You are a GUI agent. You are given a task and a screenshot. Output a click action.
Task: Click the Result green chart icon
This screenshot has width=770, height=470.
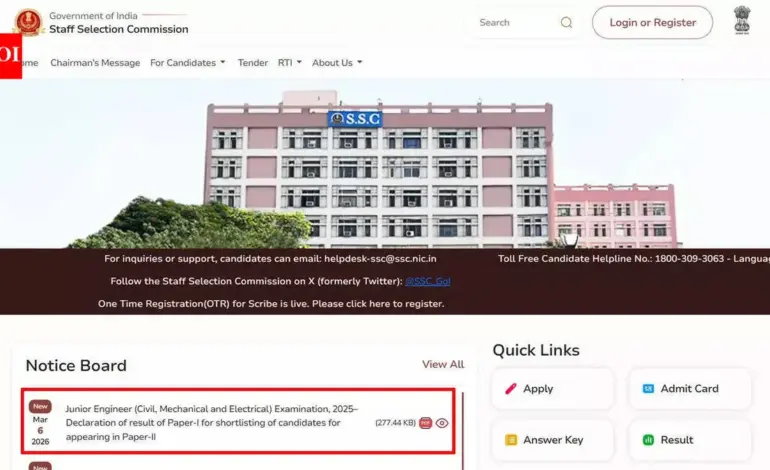coord(648,440)
